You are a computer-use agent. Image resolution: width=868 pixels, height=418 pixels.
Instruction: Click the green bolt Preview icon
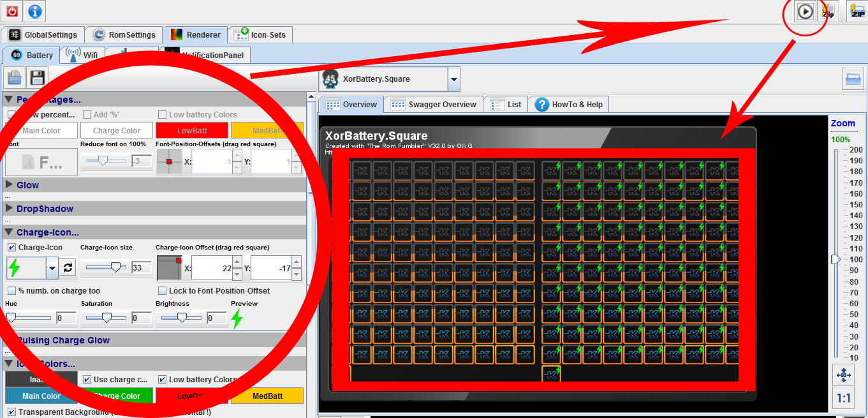(237, 318)
